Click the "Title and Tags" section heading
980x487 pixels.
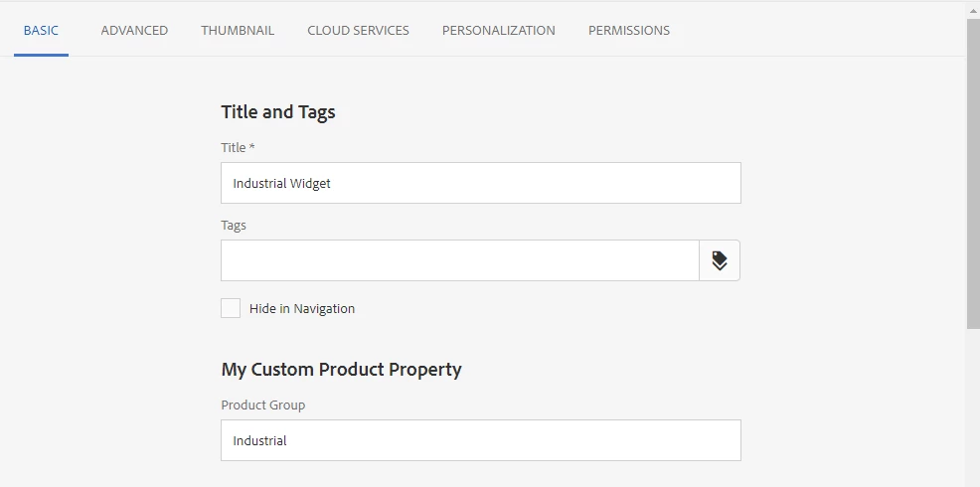pos(278,112)
